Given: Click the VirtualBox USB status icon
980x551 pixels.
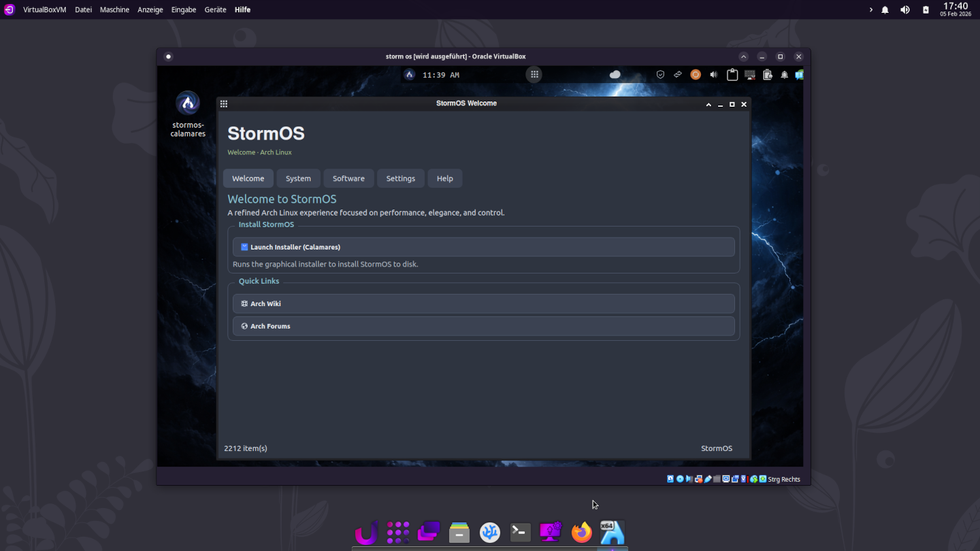Looking at the screenshot, I should click(x=708, y=479).
